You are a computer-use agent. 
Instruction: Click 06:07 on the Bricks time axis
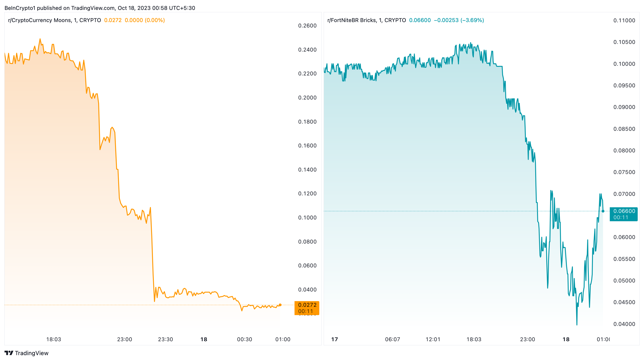[392, 339]
